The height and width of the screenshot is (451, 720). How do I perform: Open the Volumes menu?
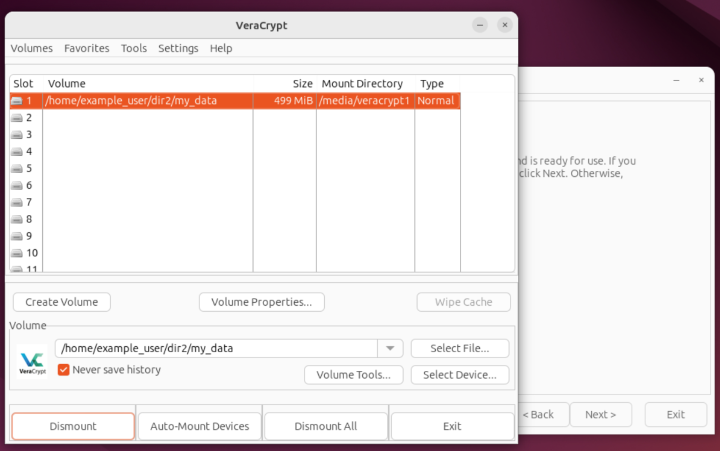coord(32,48)
